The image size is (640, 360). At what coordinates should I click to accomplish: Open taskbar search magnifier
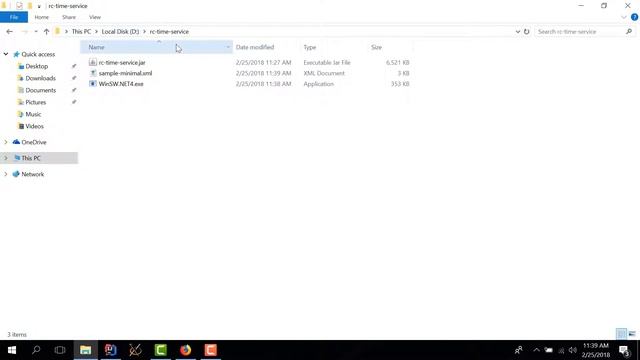[x=36, y=350]
